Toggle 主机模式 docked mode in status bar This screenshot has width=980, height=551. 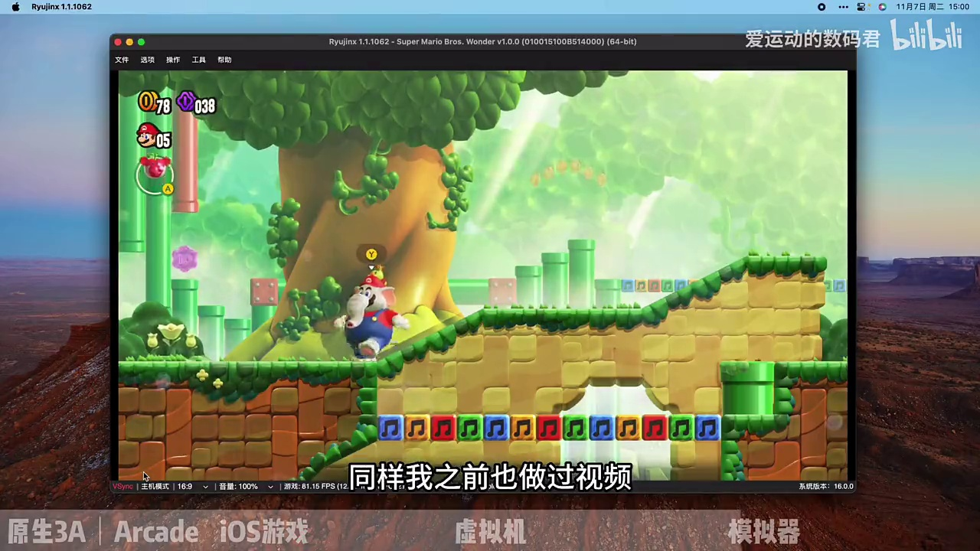[155, 487]
